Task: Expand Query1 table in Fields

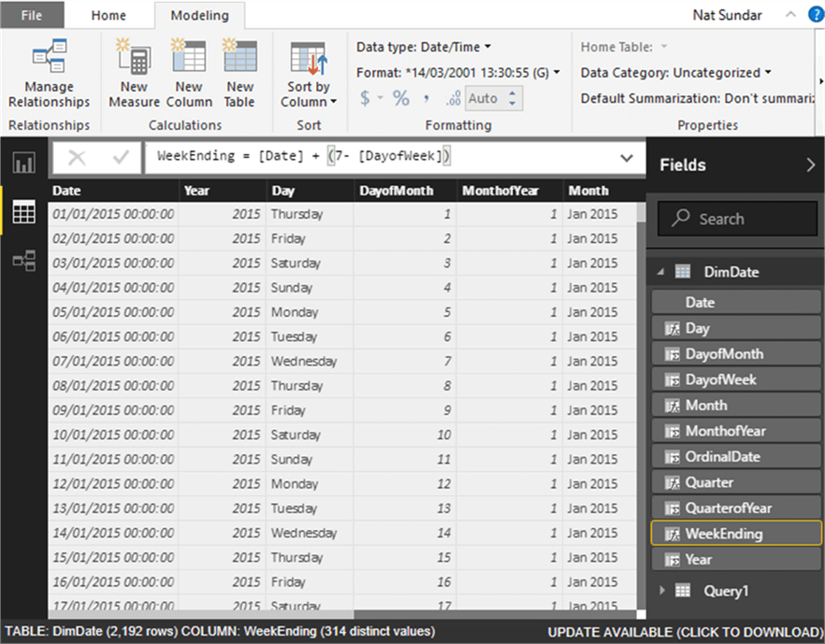Action: (662, 591)
